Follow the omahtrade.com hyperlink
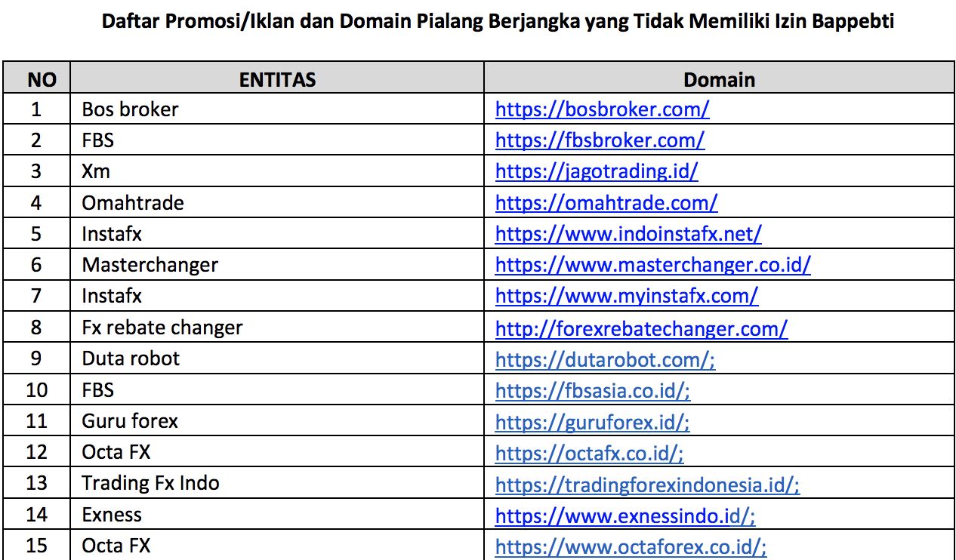The width and height of the screenshot is (956, 560). tap(606, 203)
